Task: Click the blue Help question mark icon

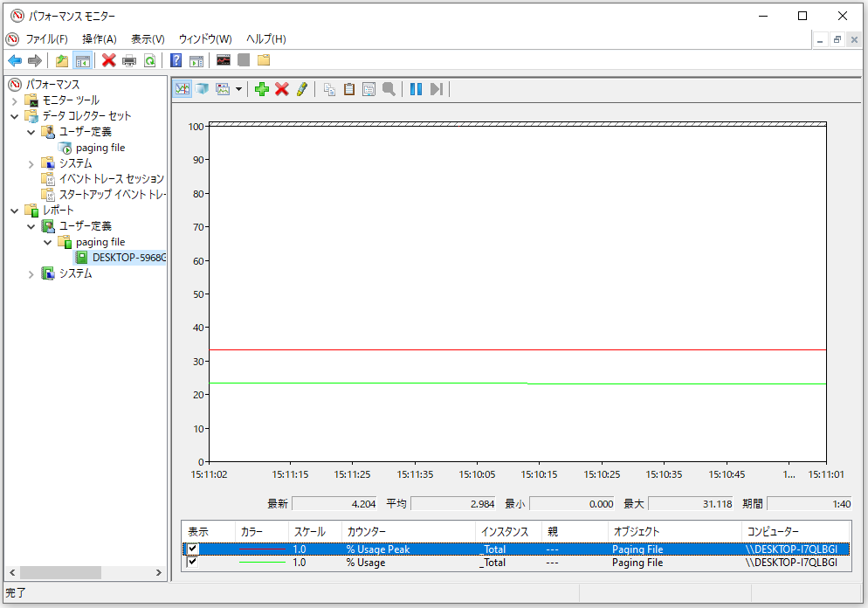Action: pyautogui.click(x=176, y=60)
